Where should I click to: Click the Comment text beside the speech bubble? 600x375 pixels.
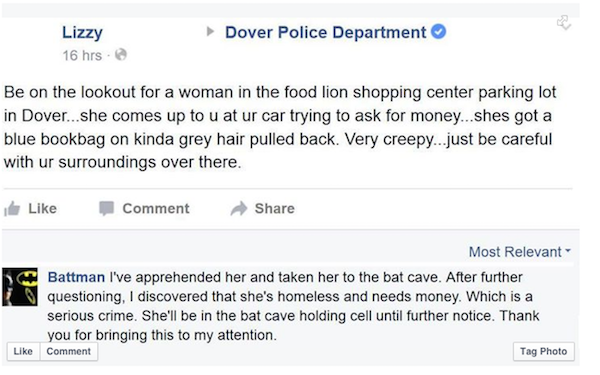[x=156, y=209]
